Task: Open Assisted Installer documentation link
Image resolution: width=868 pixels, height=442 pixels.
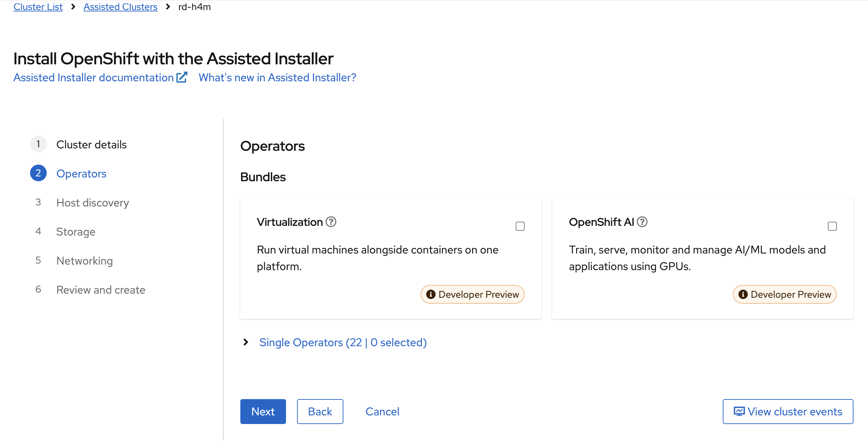Action: [x=93, y=77]
